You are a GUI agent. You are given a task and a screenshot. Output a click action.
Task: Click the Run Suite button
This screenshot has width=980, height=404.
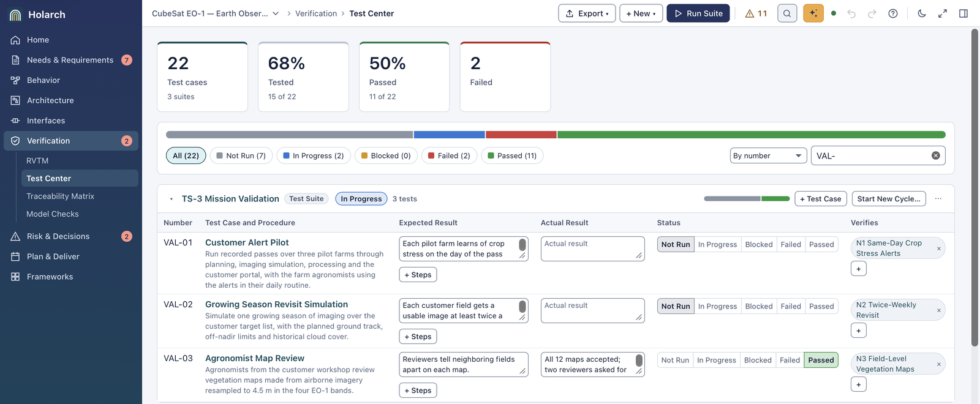pyautogui.click(x=698, y=13)
